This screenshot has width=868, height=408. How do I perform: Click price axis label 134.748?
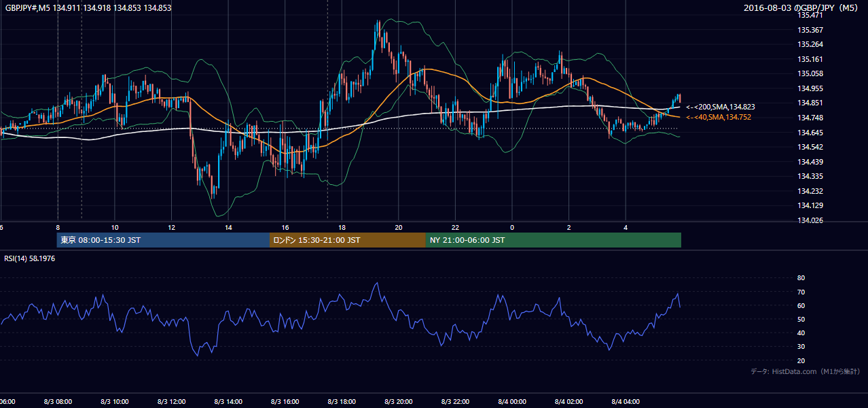tap(810, 118)
